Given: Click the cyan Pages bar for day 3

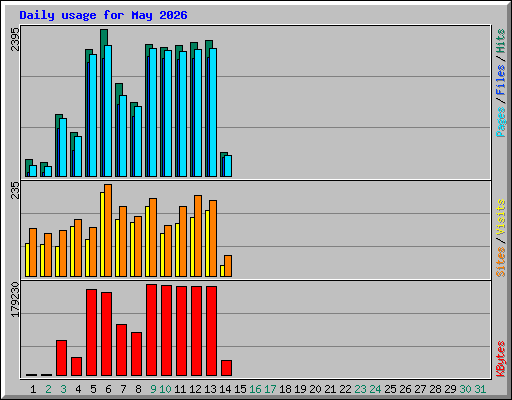Looking at the screenshot, I should 63,147.
